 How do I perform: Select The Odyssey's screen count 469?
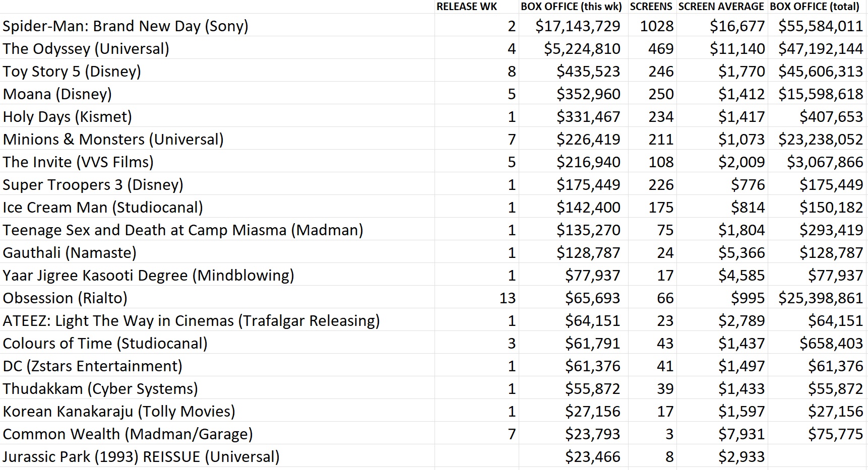pyautogui.click(x=661, y=49)
